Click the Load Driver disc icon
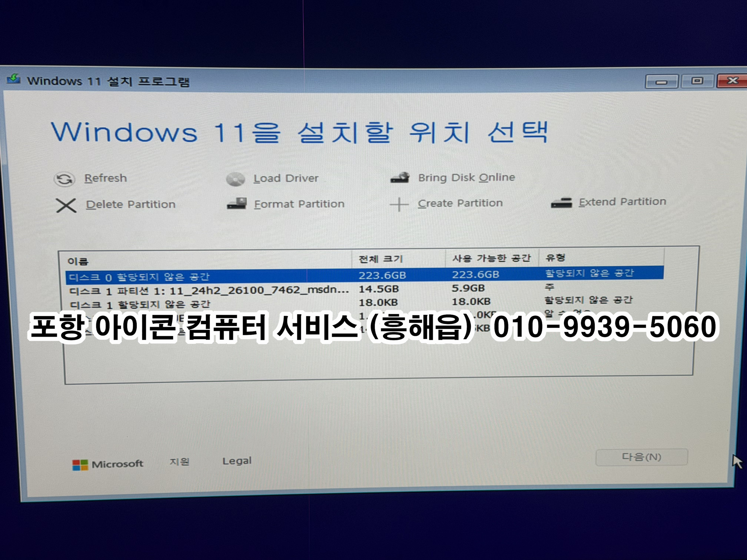This screenshot has width=747, height=560. point(235,179)
